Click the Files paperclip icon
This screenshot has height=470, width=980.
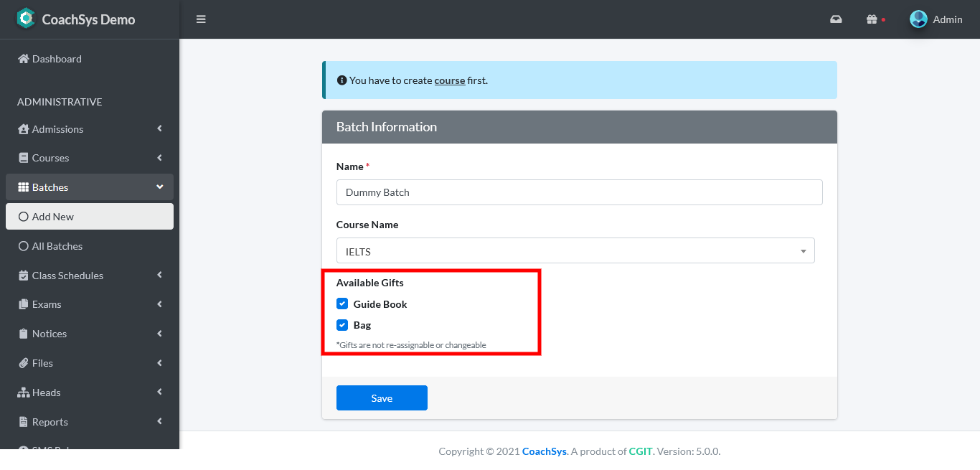coord(24,363)
